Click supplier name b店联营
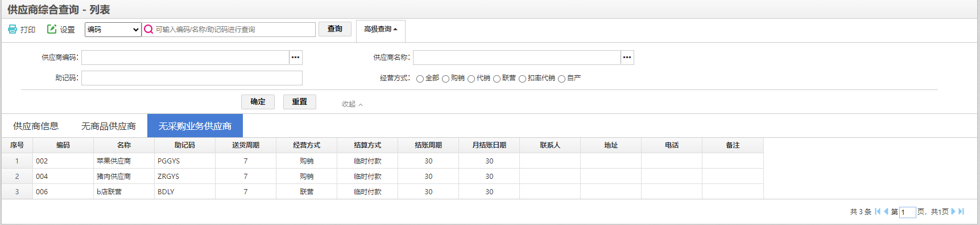980x225 pixels. point(109,192)
